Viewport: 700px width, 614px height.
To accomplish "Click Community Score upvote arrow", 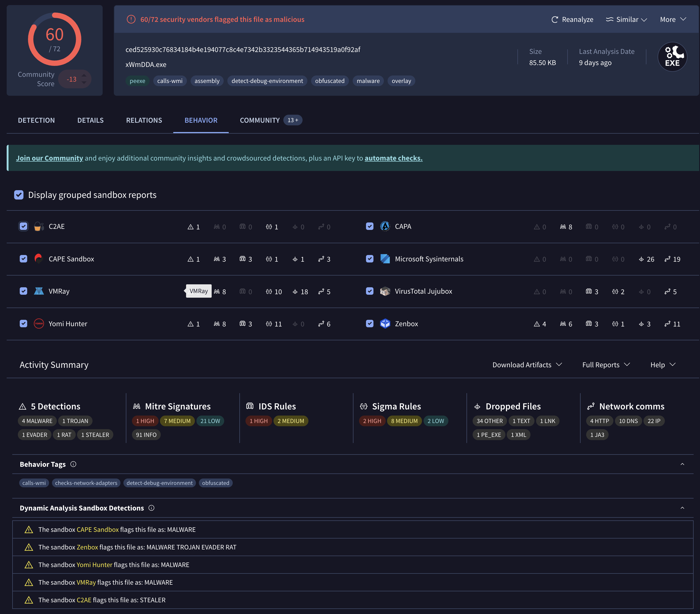I will pyautogui.click(x=84, y=75).
